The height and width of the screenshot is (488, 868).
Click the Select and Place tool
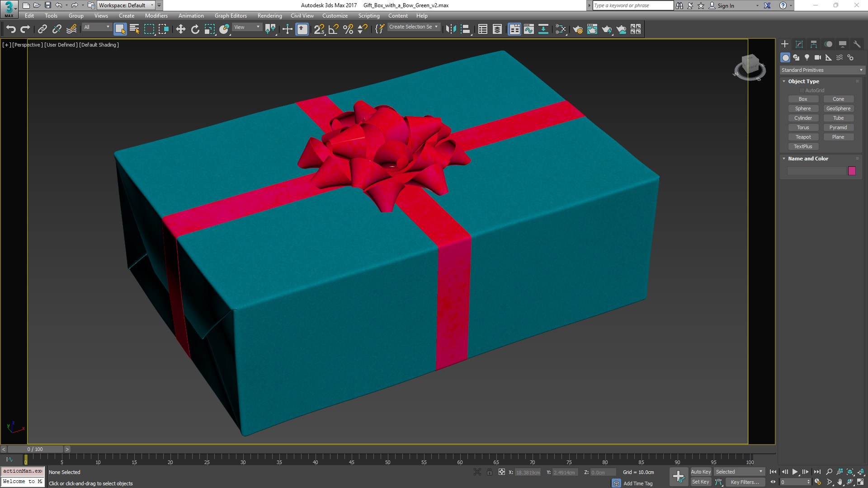tap(224, 29)
